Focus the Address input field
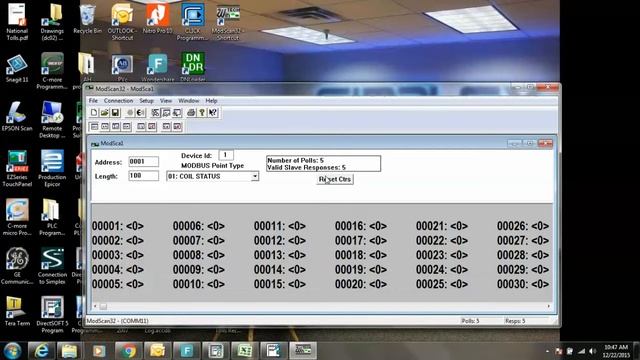Image resolution: width=640 pixels, height=360 pixels. tap(143, 162)
